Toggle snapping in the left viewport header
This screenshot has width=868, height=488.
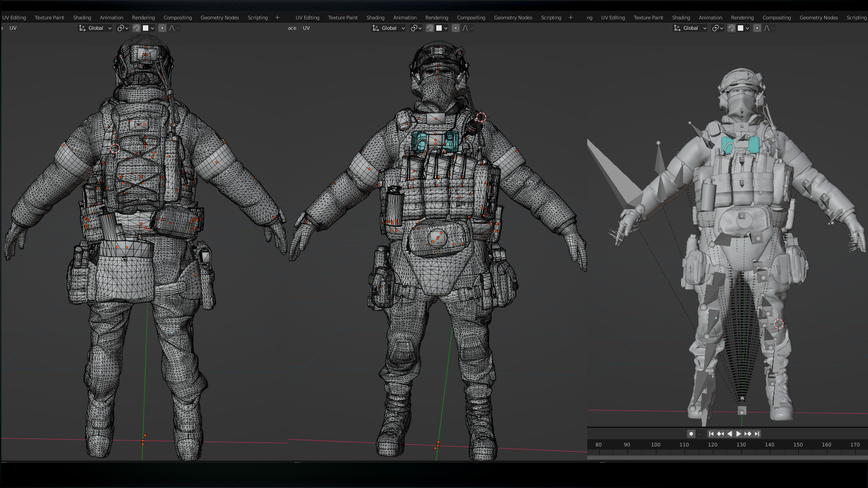(136, 28)
